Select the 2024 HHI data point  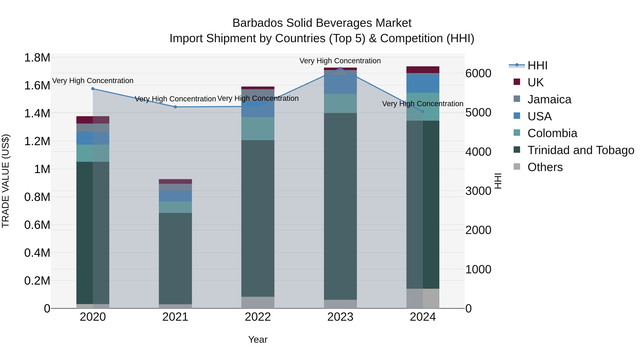coord(423,112)
